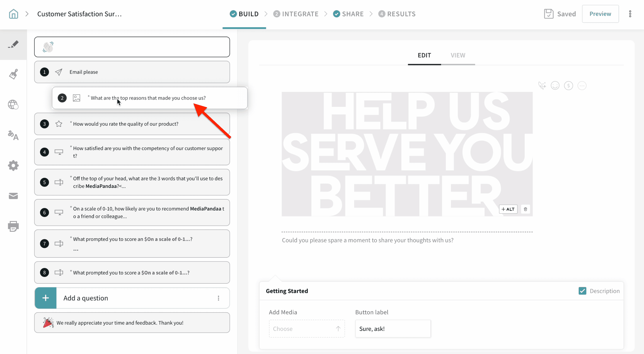Toggle the Description checkbox
The width and height of the screenshot is (644, 354).
(x=582, y=291)
